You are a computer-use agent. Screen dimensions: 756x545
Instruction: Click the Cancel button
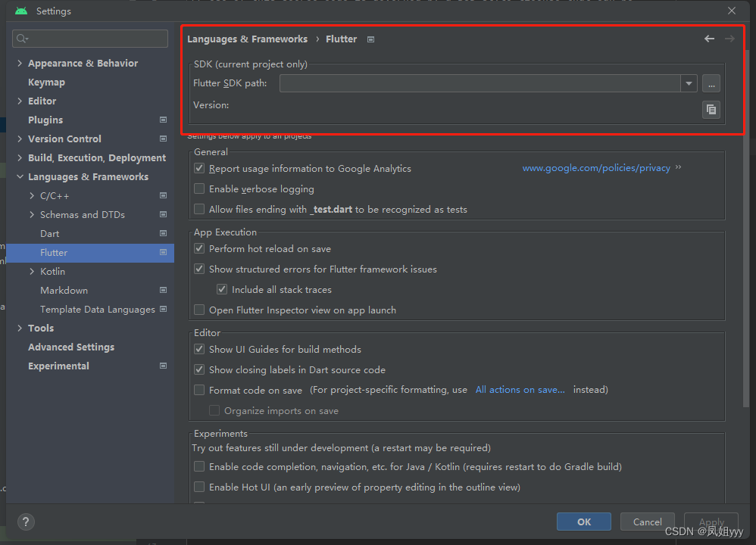point(647,522)
